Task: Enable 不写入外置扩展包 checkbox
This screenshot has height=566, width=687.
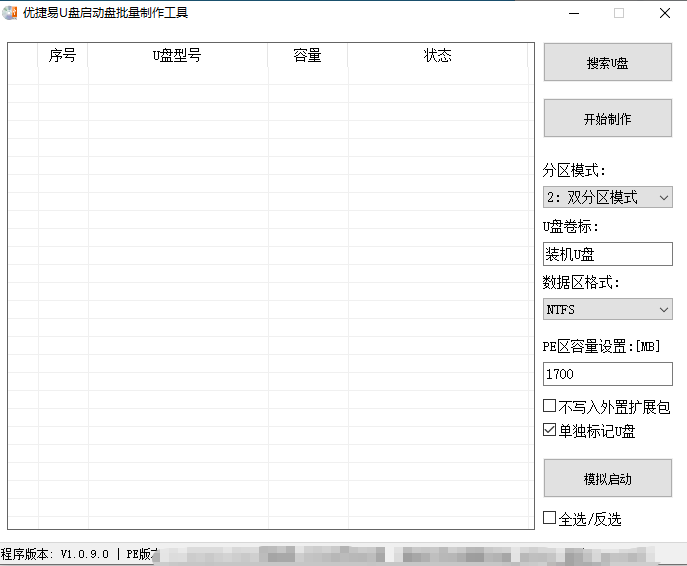Action: 550,407
